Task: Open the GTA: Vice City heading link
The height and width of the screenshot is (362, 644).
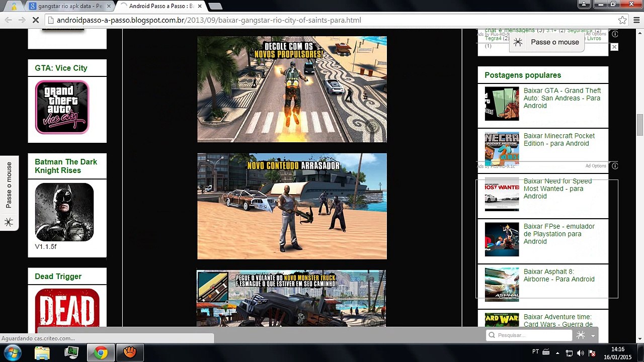Action: point(61,68)
